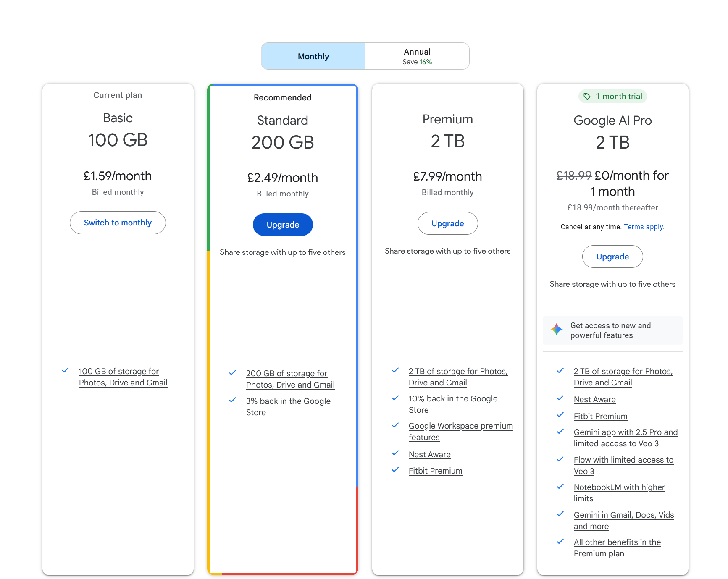Click checkmark beside Premium plan's Nest Aware
Viewport: 728px width, 579px height.
395,453
